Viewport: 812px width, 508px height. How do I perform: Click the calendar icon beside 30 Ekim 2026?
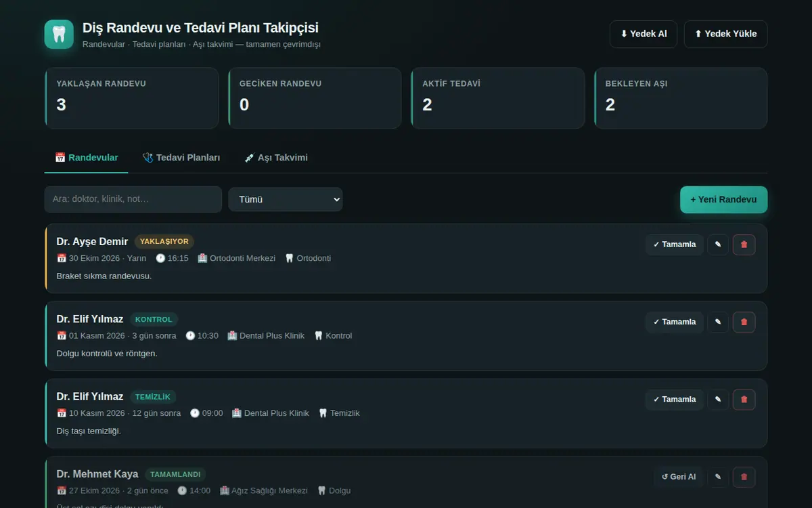(62, 258)
